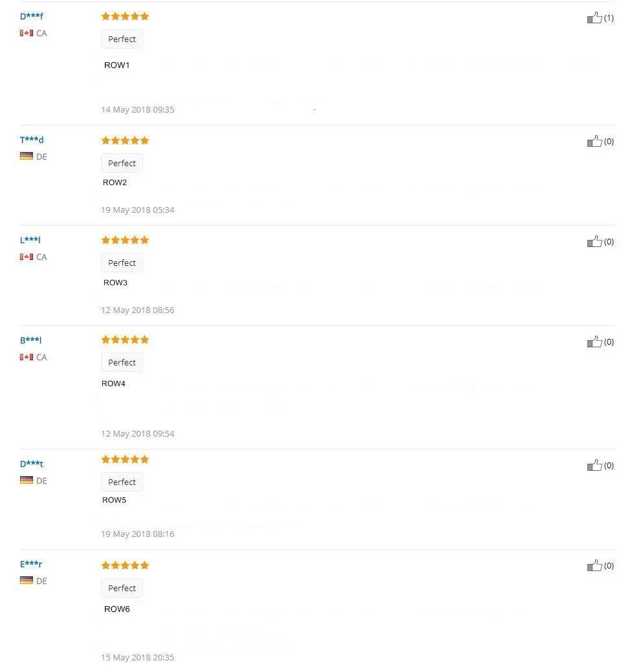Screen dimensions: 632x672
Task: Open reviewer profile D***f
Action: point(31,16)
